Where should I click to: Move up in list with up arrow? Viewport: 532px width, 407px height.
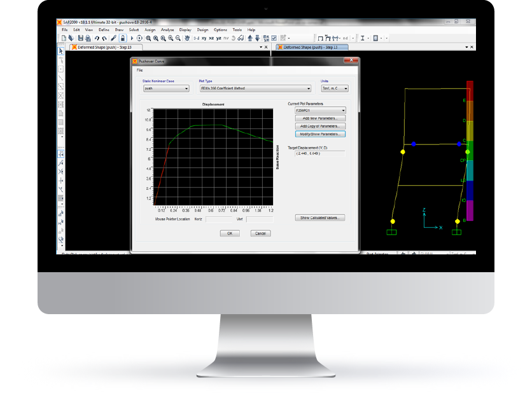250,38
